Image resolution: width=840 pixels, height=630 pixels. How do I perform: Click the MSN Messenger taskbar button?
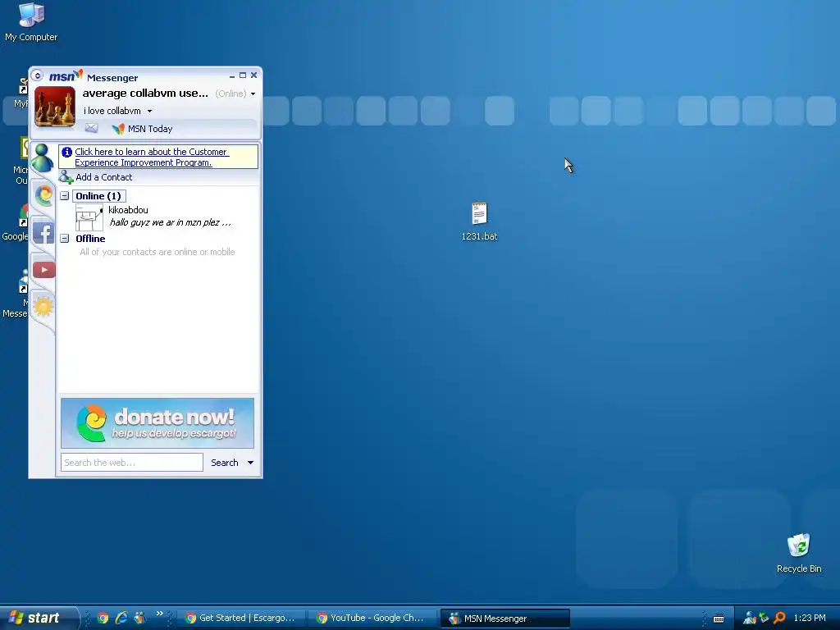pyautogui.click(x=504, y=619)
